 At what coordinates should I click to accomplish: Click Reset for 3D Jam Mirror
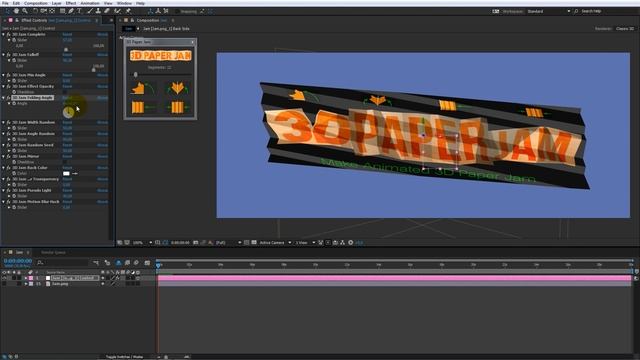pos(67,156)
